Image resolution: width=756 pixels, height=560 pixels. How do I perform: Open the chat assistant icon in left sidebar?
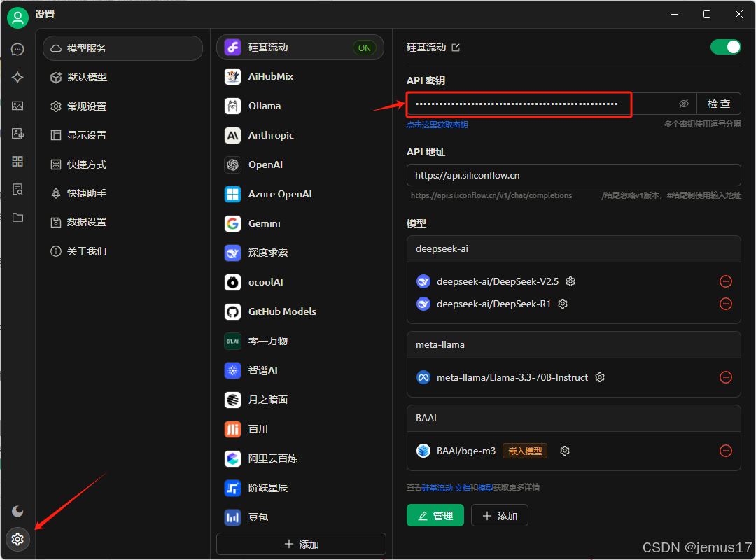17,49
